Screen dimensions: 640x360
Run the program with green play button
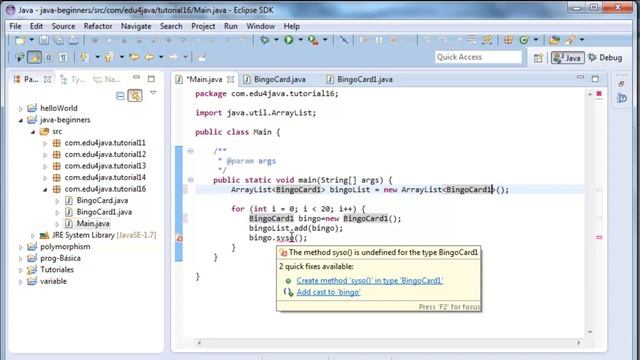click(289, 40)
